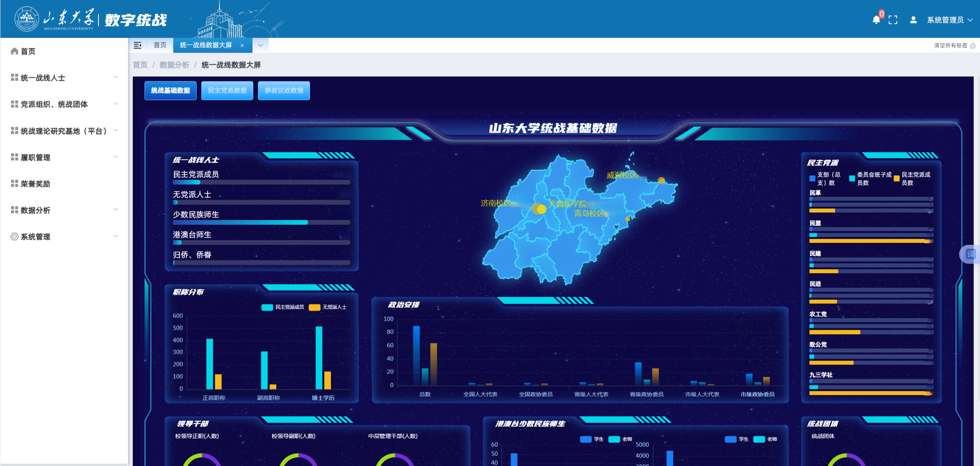Expand 党派组织、统战团体 menu
Viewport: 980px width, 466px height.
point(64,104)
